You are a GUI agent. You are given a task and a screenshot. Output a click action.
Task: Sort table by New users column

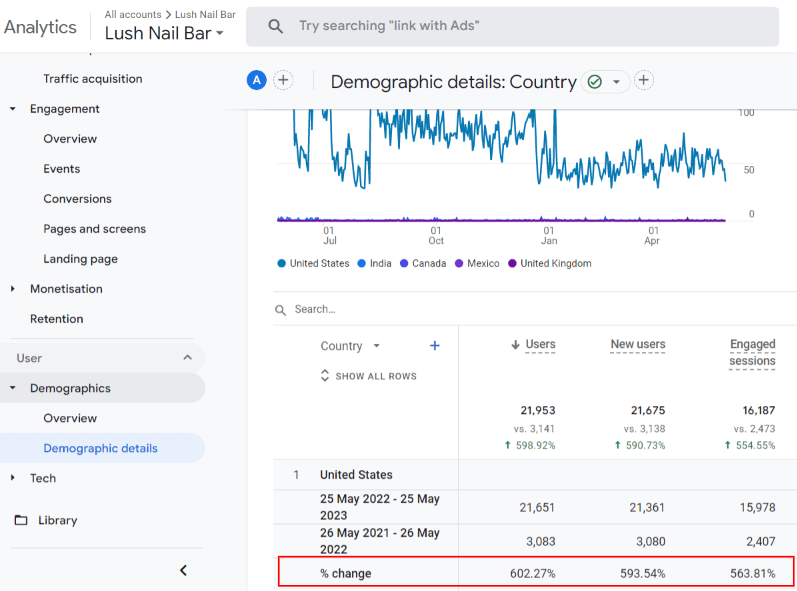(637, 344)
